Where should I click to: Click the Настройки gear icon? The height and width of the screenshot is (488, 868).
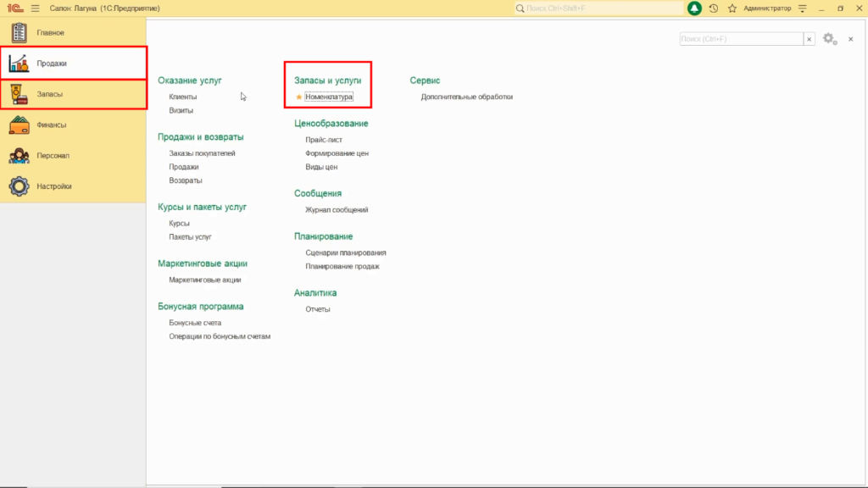click(x=19, y=186)
